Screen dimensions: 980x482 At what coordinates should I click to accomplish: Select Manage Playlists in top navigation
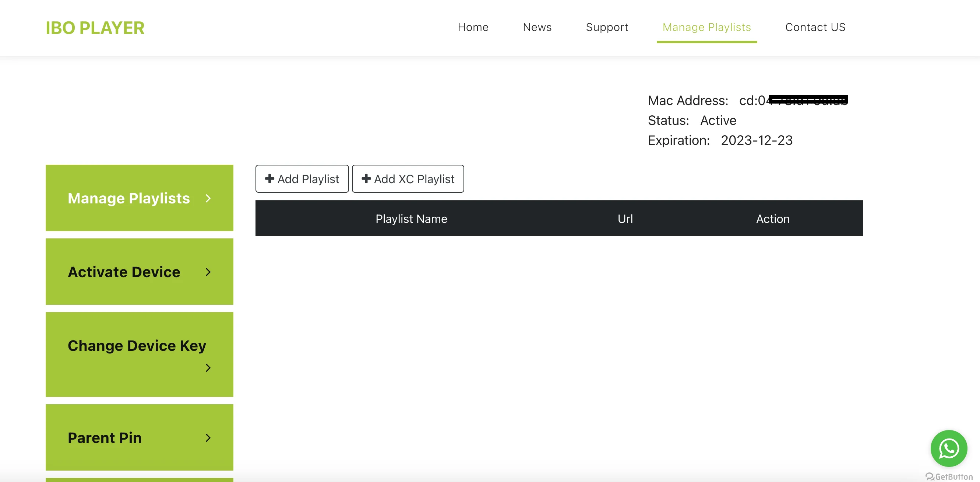(x=706, y=27)
